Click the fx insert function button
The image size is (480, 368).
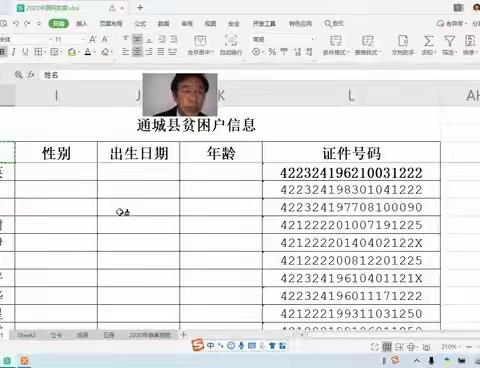click(31, 75)
